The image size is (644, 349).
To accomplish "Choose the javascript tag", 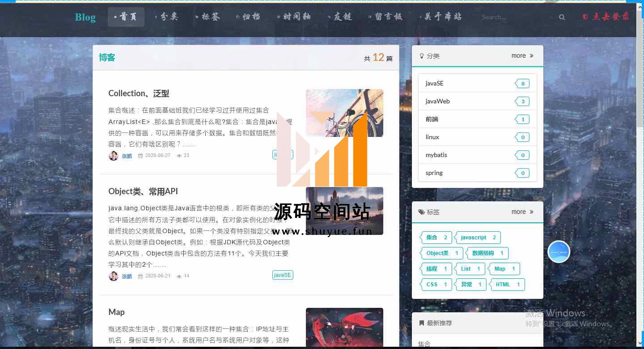I will [x=478, y=238].
